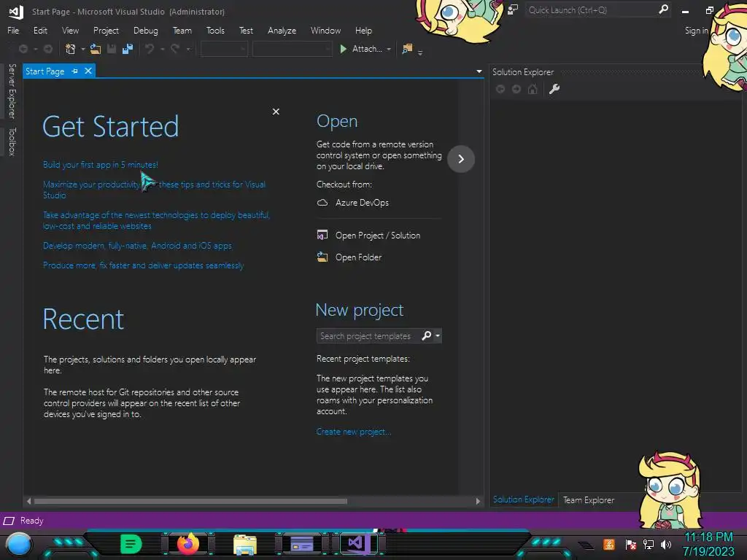
Task: Click the 'Create new project...' link
Action: point(354,432)
